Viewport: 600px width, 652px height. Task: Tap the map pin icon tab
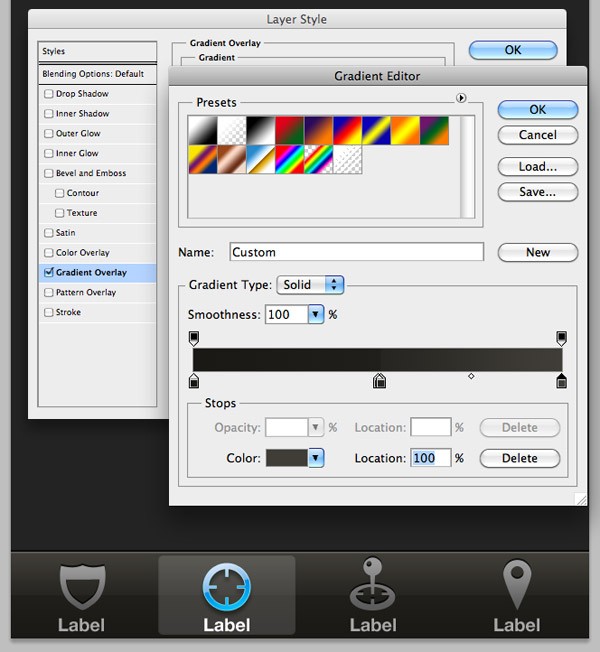point(517,584)
